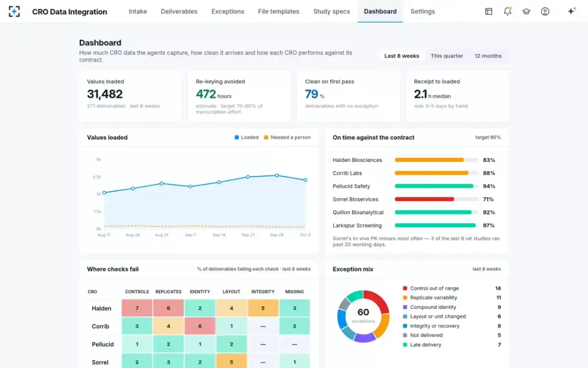Image resolution: width=588 pixels, height=368 pixels.
Task: Click the CRO Data Integration logo icon
Action: 14,11
